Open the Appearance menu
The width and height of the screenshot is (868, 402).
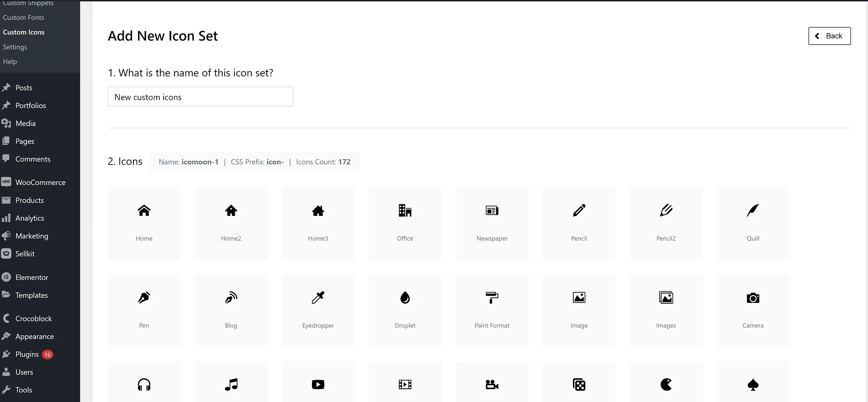[35, 336]
